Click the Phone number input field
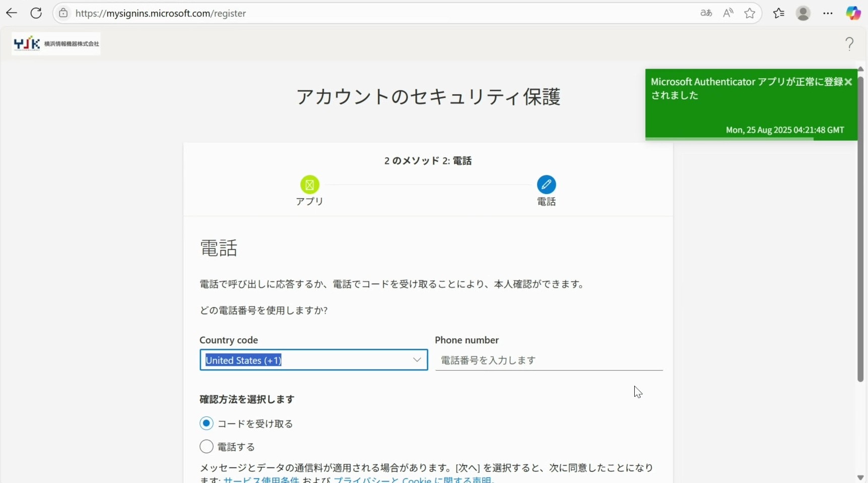Screen dimensions: 868x483 click(549, 360)
